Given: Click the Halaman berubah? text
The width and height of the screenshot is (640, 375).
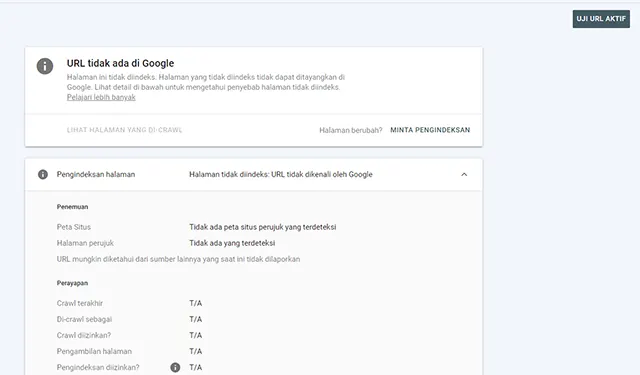Looking at the screenshot, I should point(351,131).
